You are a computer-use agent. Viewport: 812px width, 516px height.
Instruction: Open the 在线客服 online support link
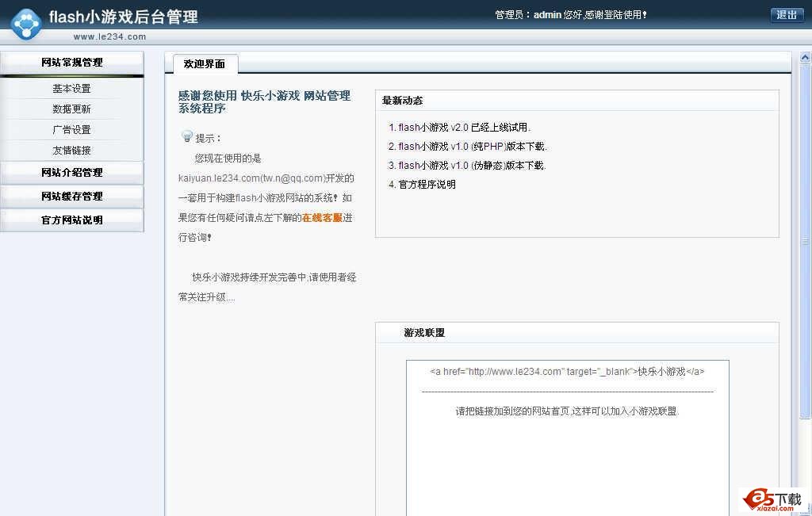click(x=322, y=218)
